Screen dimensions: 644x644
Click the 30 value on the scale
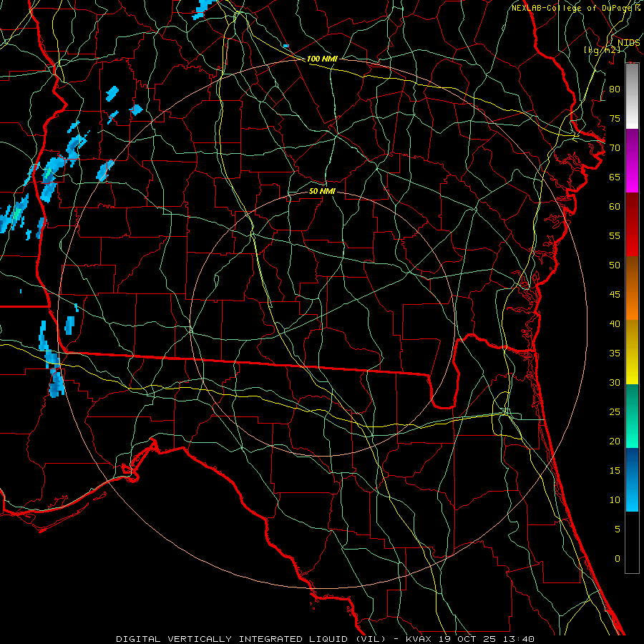point(615,382)
